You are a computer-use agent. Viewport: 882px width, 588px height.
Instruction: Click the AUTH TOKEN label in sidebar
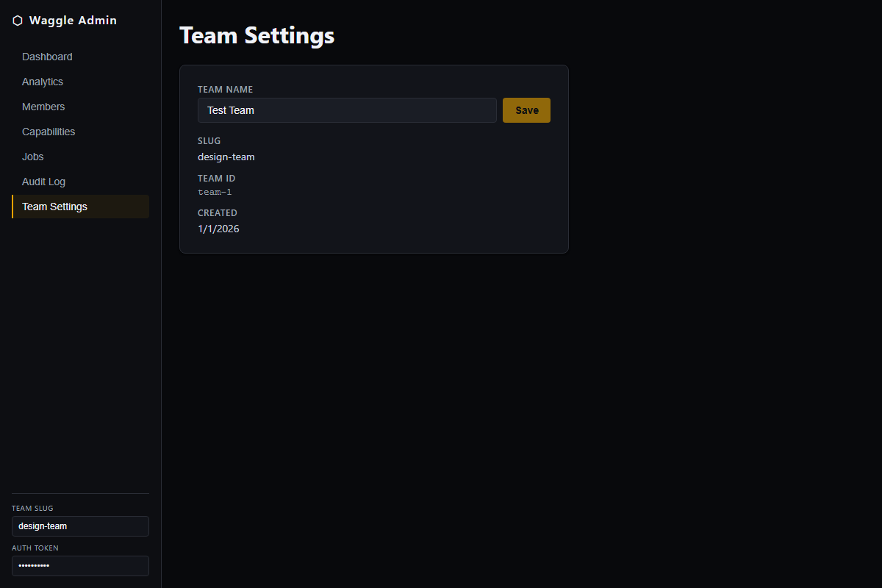tap(35, 548)
